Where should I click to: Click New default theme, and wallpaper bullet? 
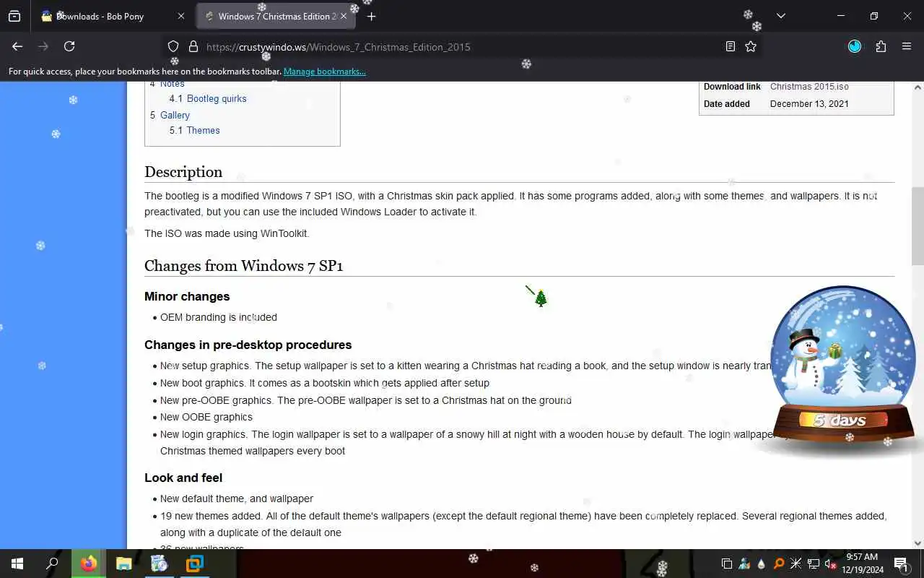point(237,499)
